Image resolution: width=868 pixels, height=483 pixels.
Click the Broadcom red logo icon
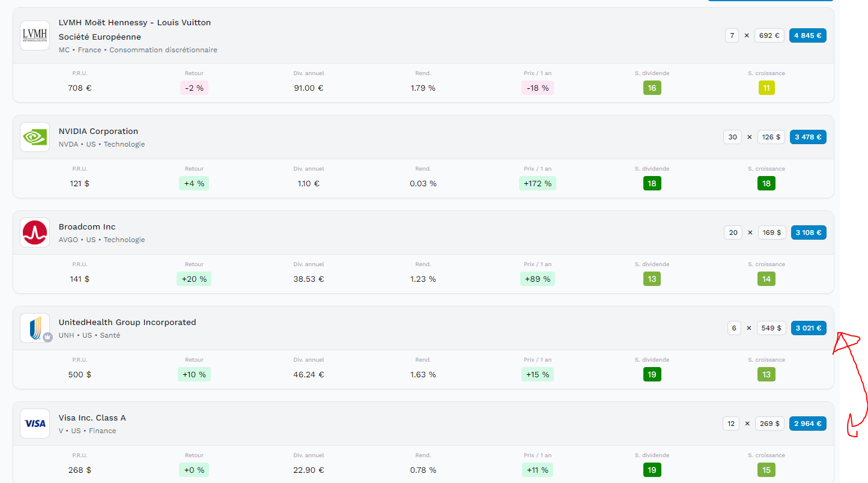click(x=35, y=232)
